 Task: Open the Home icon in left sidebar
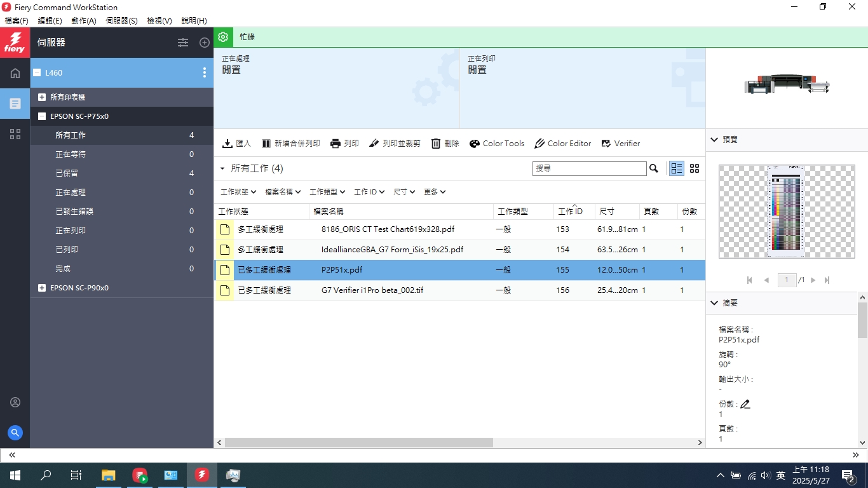[x=15, y=73]
